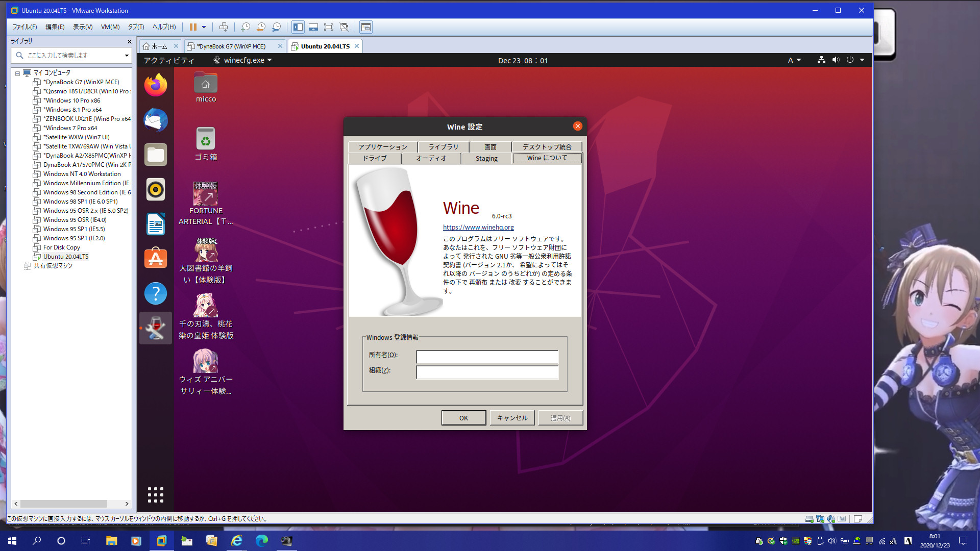Open the input method A dropdown
Image resolution: width=980 pixels, height=551 pixels.
tap(794, 60)
